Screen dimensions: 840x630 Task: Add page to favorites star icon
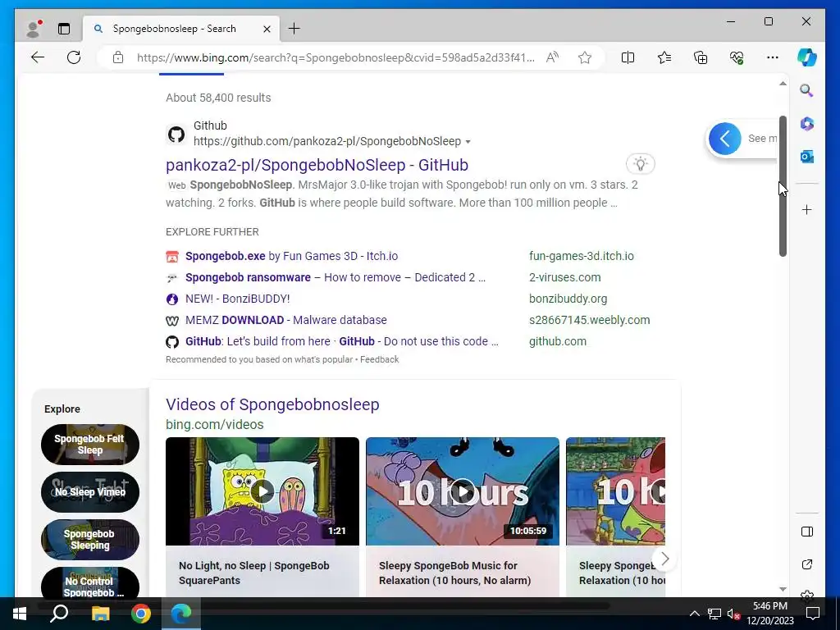[585, 57]
